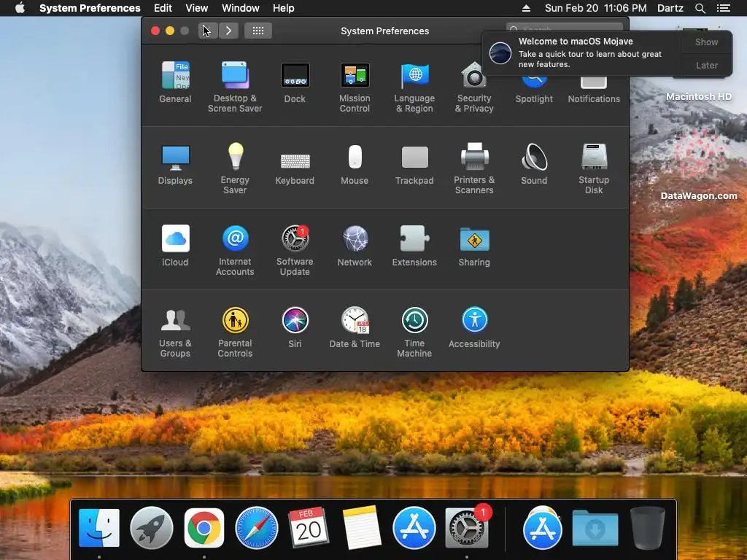747x560 pixels.
Task: Open Mission Control preferences
Action: 355,86
